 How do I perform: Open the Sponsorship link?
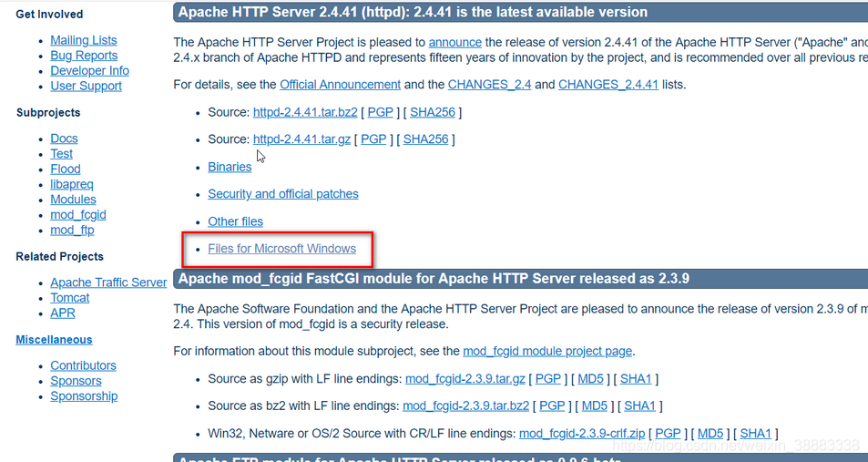[84, 396]
